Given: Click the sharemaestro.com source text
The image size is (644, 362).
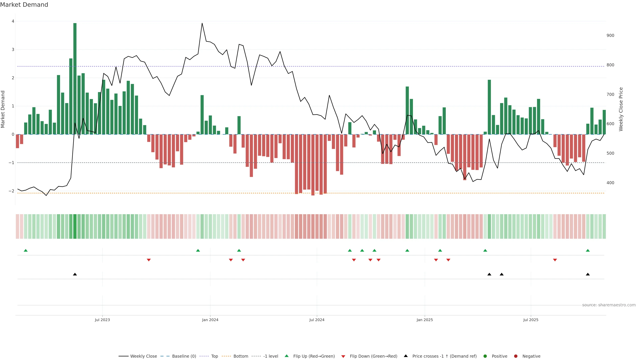Looking at the screenshot, I should coord(609,305).
